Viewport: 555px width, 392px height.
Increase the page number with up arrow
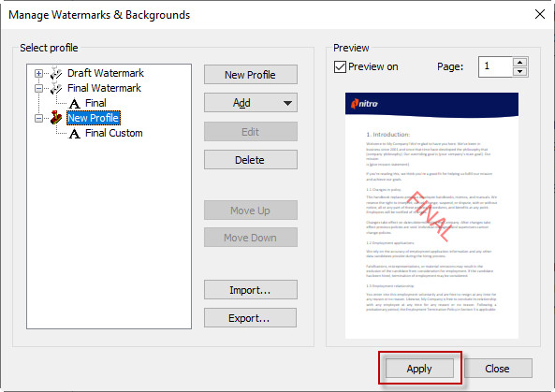pos(519,63)
